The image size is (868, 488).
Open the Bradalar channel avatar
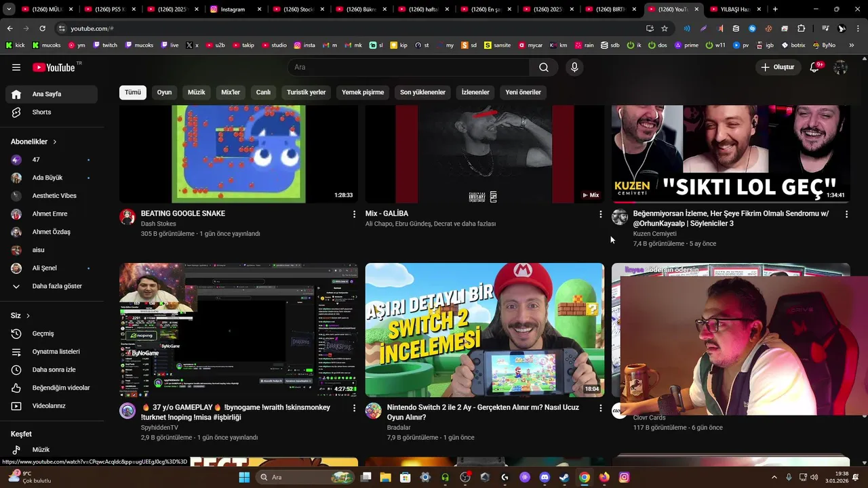click(374, 411)
